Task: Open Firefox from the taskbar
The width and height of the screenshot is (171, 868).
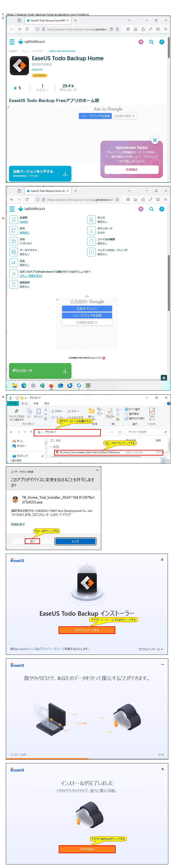Action: click(x=51, y=385)
